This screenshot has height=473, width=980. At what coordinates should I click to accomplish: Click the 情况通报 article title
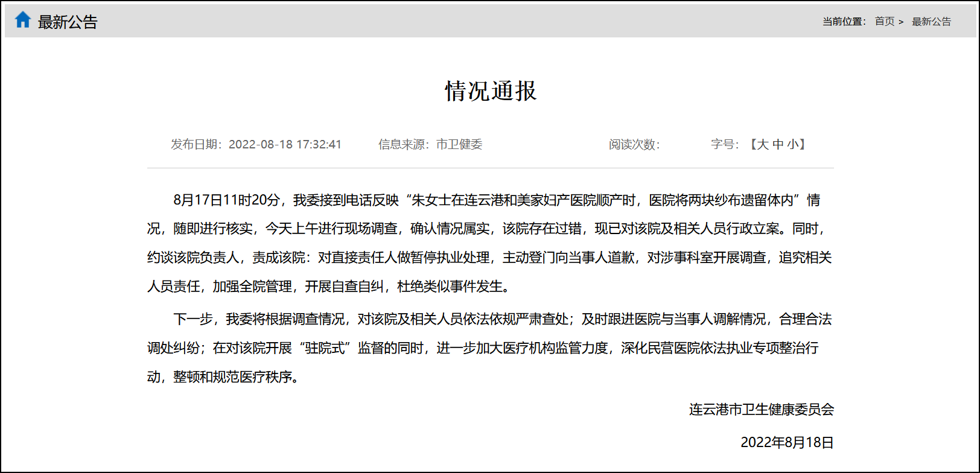click(491, 91)
